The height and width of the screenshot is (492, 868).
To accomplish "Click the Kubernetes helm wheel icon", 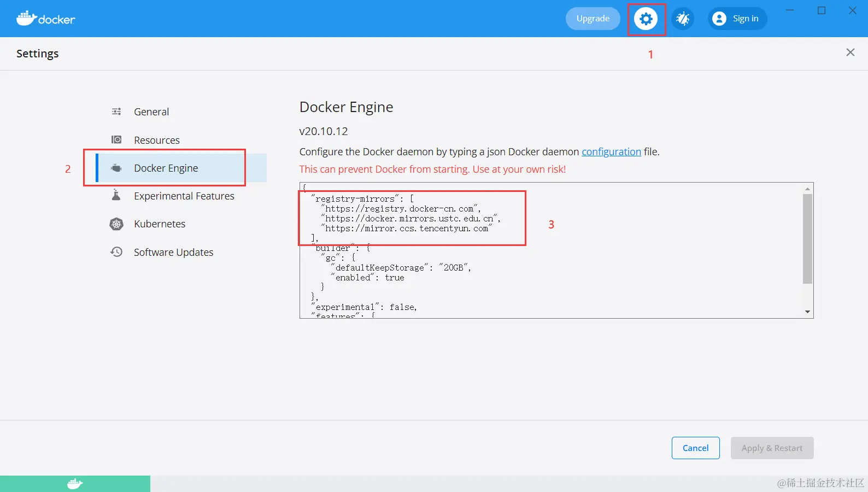I will (x=116, y=224).
